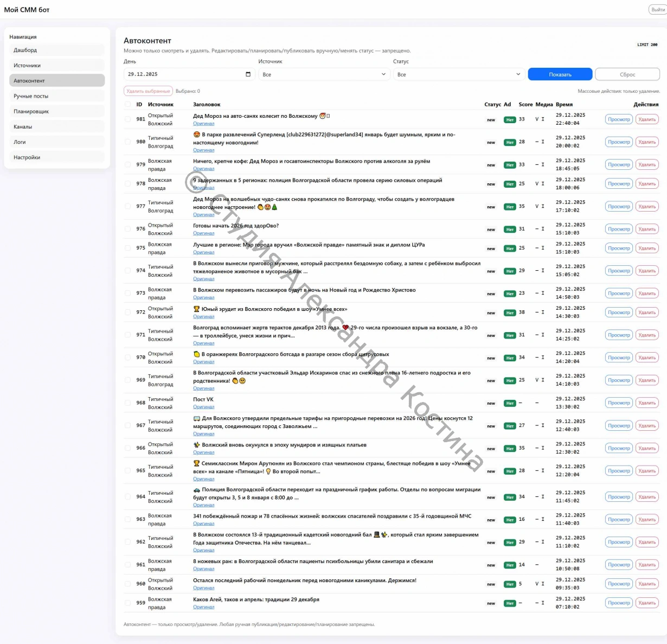Open the Планировщик section in navigation
The height and width of the screenshot is (644, 667).
point(57,111)
